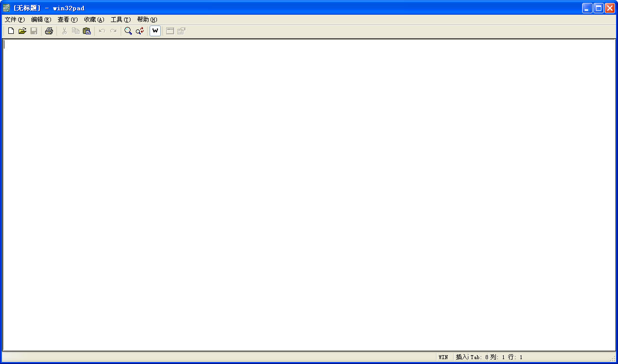Click the window icon in the toolbar
Image resolution: width=618 pixels, height=364 pixels.
click(170, 31)
